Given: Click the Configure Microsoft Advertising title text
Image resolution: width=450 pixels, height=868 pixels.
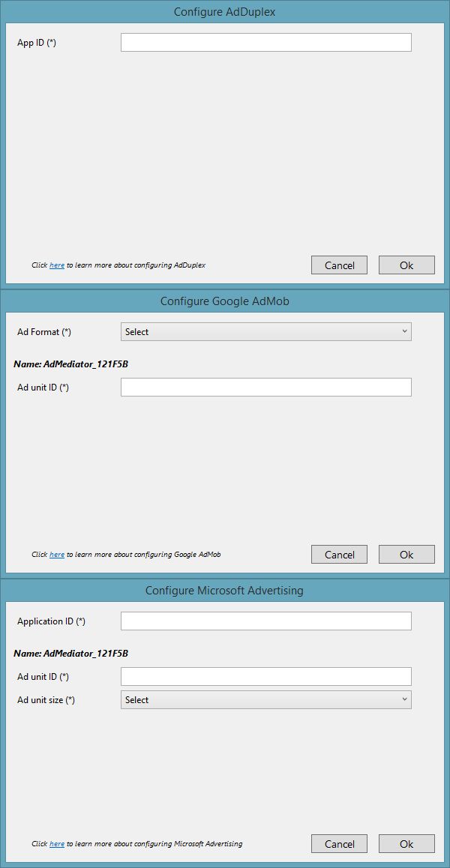Looking at the screenshot, I should 224,591.
